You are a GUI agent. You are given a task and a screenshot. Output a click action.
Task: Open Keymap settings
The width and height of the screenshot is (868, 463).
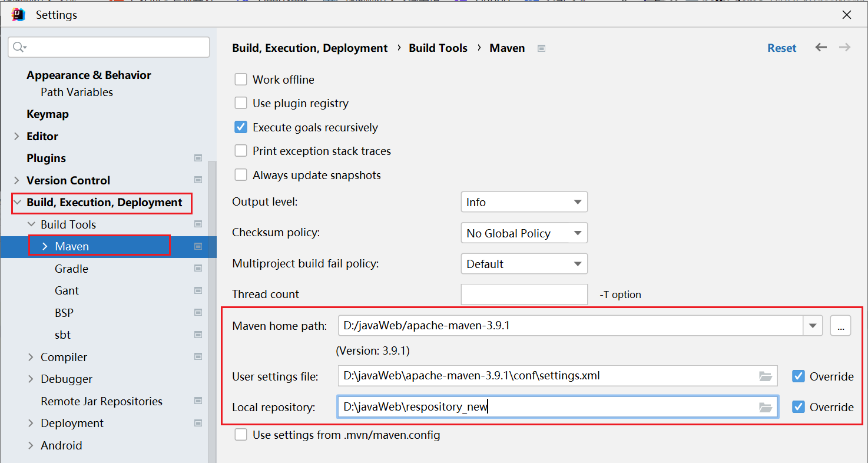click(x=48, y=114)
